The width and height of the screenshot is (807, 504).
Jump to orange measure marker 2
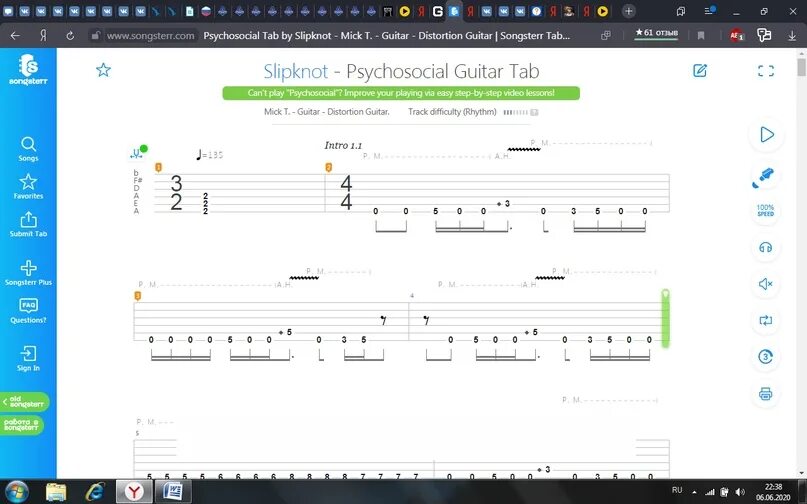pos(328,167)
